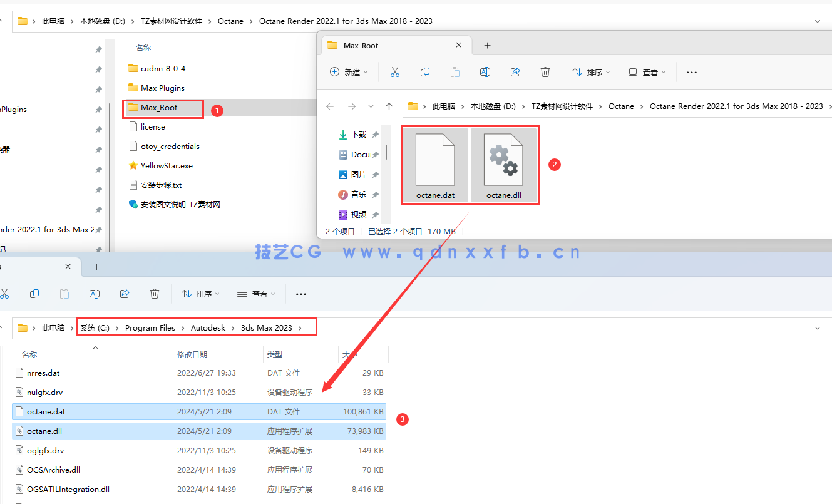Open the Max Plugins folder
The image size is (832, 504).
pyautogui.click(x=162, y=88)
